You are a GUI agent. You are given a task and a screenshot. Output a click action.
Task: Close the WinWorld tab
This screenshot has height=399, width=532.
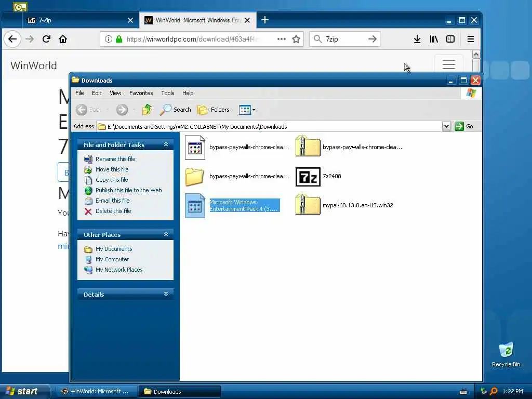click(x=247, y=20)
